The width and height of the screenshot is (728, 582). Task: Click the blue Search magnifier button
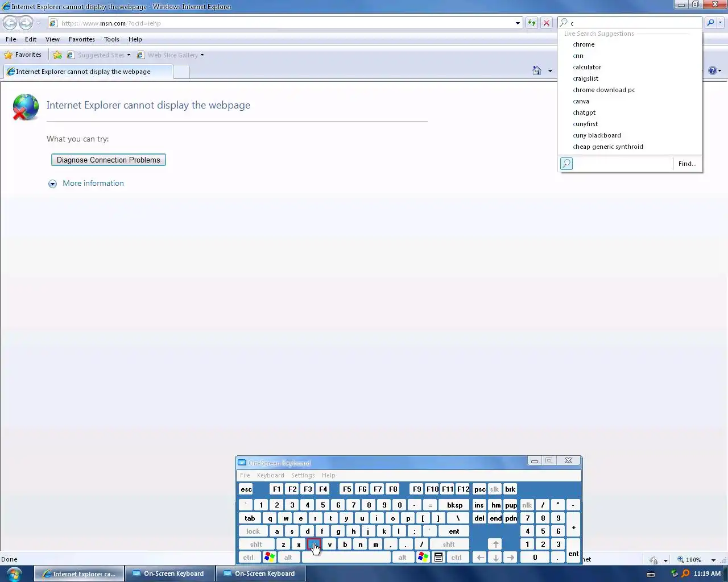coord(710,23)
